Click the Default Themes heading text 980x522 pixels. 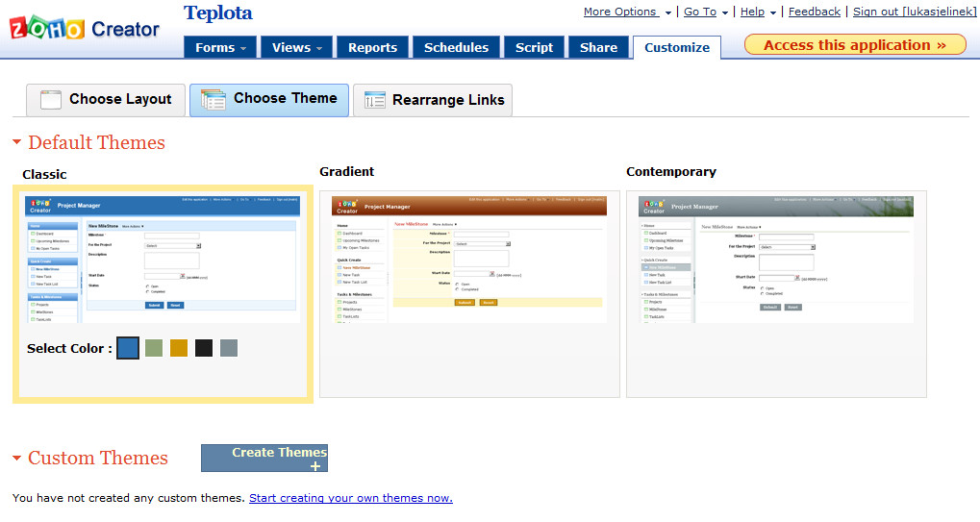[x=97, y=142]
